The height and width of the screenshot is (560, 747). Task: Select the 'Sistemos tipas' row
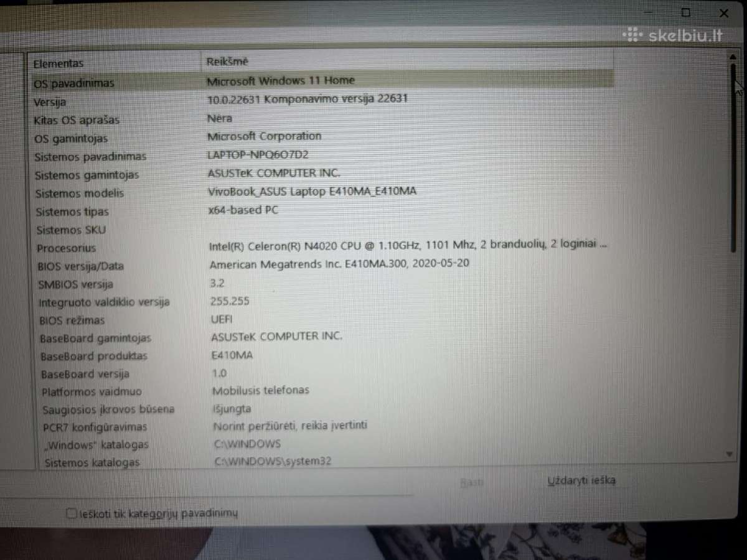pyautogui.click(x=322, y=211)
